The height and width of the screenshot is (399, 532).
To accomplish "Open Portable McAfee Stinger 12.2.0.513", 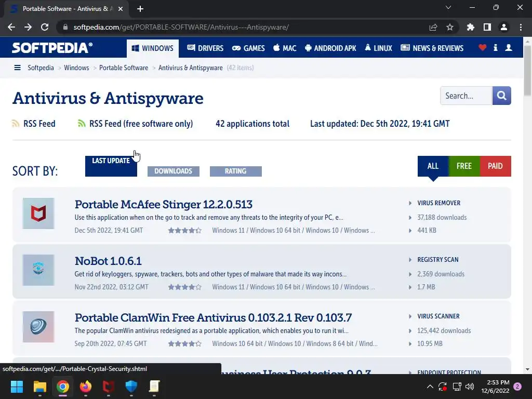I will [x=164, y=204].
